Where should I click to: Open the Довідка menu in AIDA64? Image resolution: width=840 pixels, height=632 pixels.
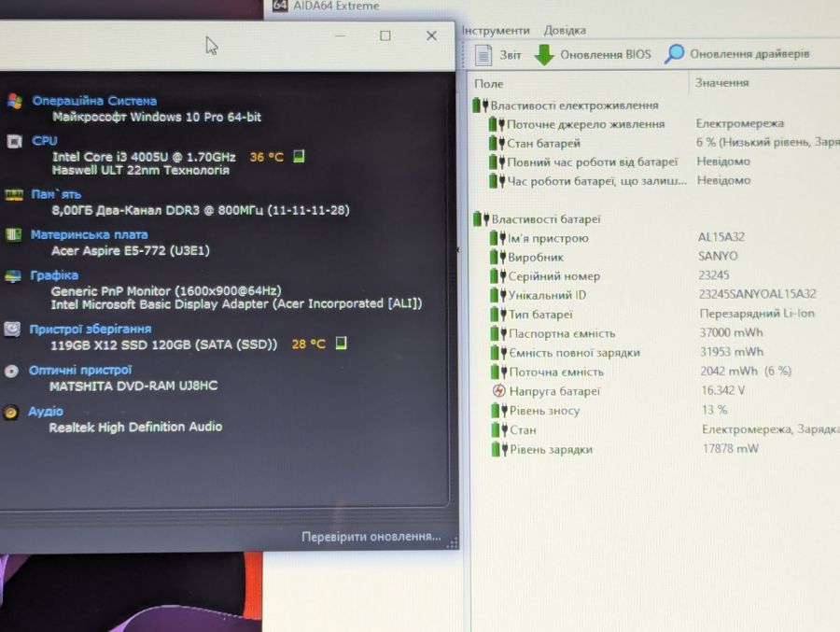click(565, 31)
